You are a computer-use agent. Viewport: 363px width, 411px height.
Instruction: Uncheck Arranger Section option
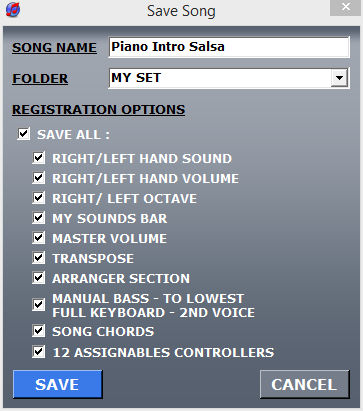point(39,278)
